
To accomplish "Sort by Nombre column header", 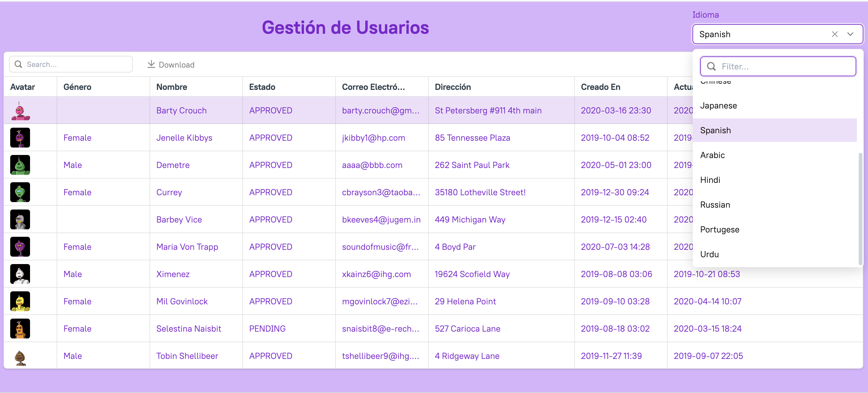I will pyautogui.click(x=172, y=87).
